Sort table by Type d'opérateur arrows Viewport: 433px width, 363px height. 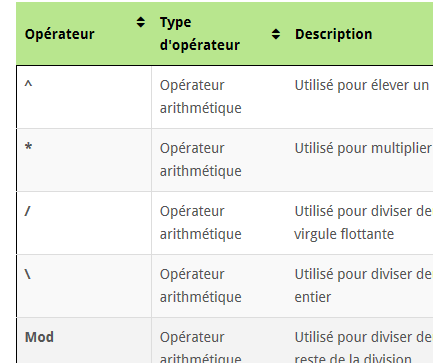(276, 34)
